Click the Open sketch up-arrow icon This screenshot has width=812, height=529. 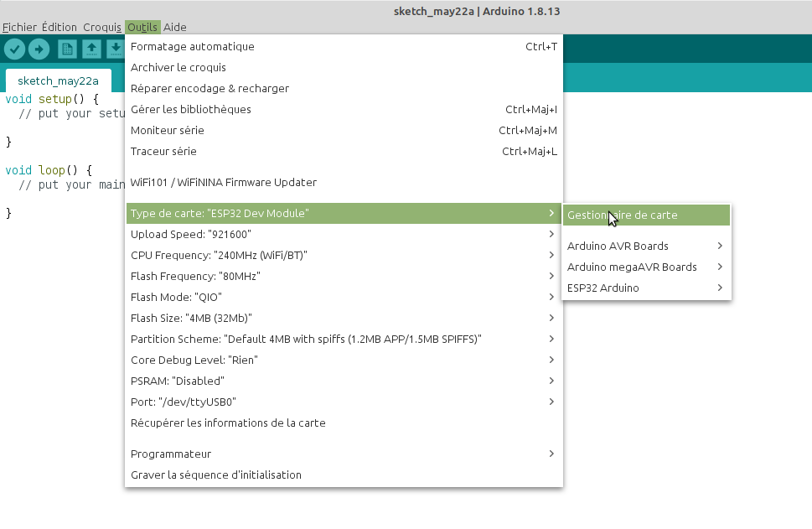pyautogui.click(x=91, y=49)
